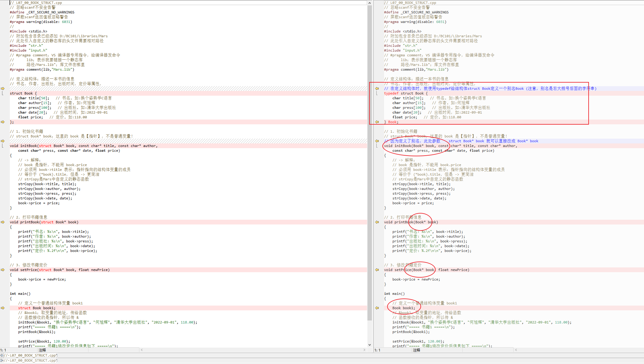
Task: Click 'void initBook(Book* book' in right pane
Action: click(410, 146)
